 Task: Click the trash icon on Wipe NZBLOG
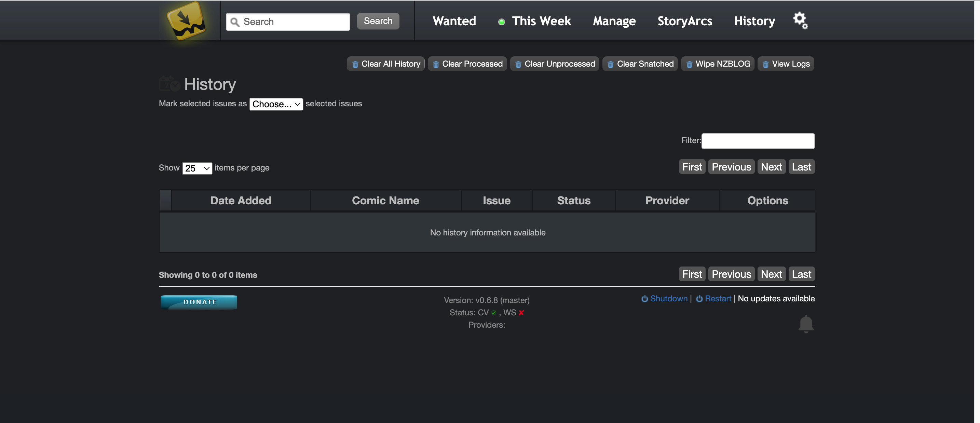coord(689,64)
